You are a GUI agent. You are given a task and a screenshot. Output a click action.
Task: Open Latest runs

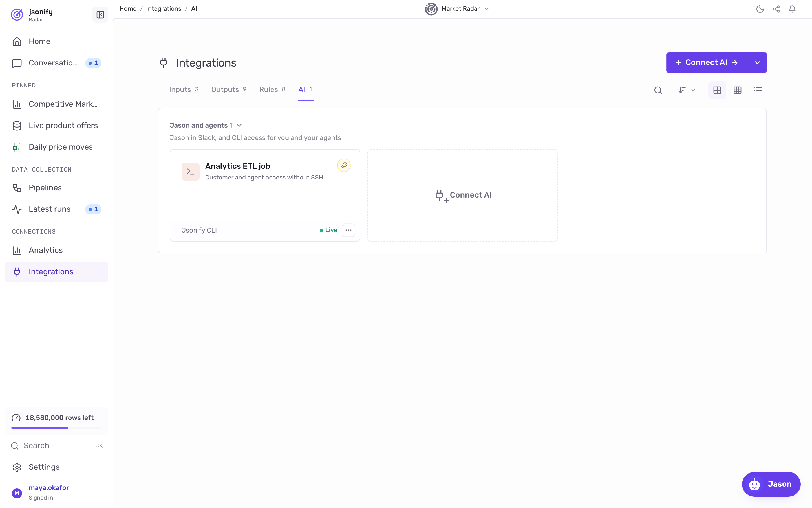(56, 209)
